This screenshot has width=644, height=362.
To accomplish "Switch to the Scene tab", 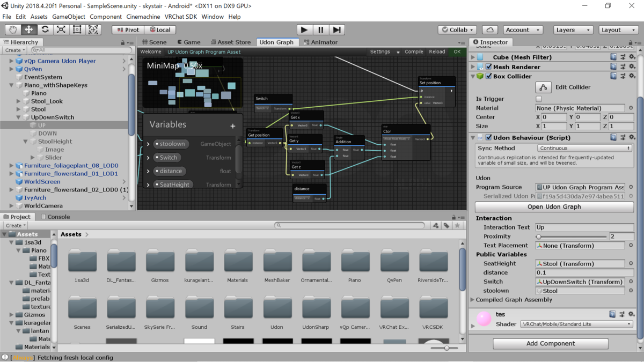I will pos(154,42).
